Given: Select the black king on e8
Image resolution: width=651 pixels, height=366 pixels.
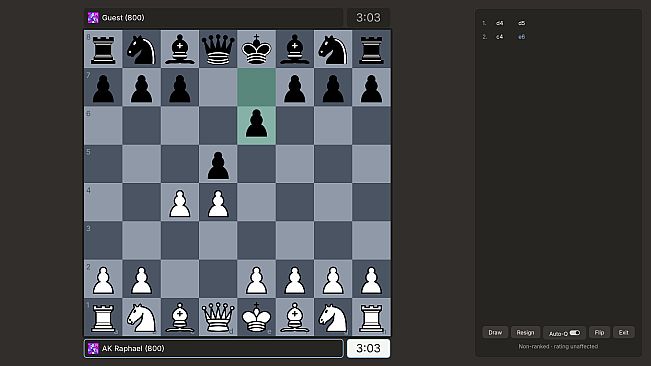Looking at the screenshot, I should coord(256,49).
